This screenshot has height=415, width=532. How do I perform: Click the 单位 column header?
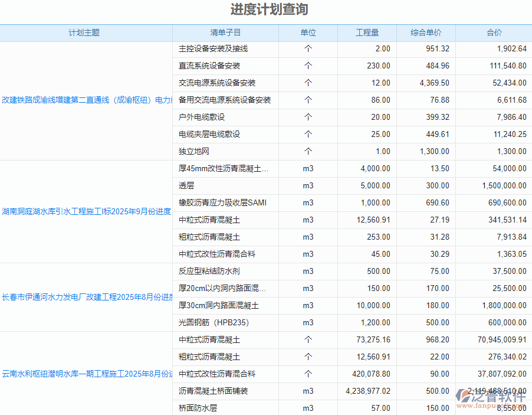pos(307,33)
